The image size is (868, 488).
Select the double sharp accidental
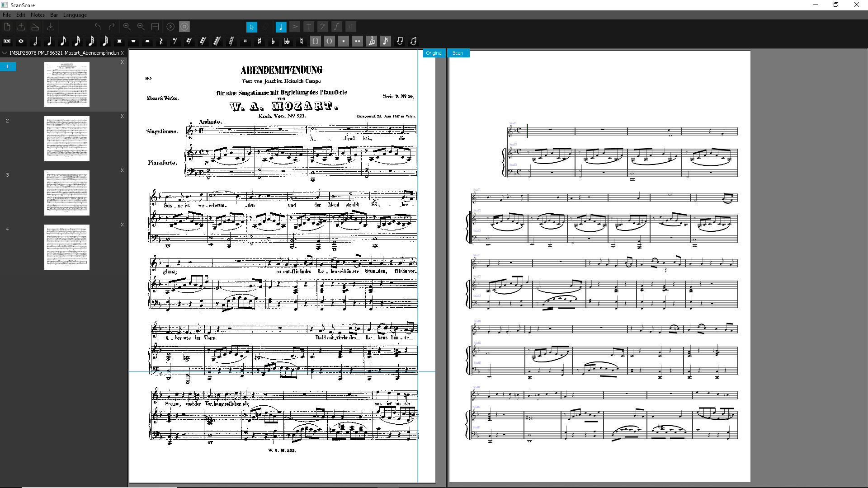click(245, 41)
